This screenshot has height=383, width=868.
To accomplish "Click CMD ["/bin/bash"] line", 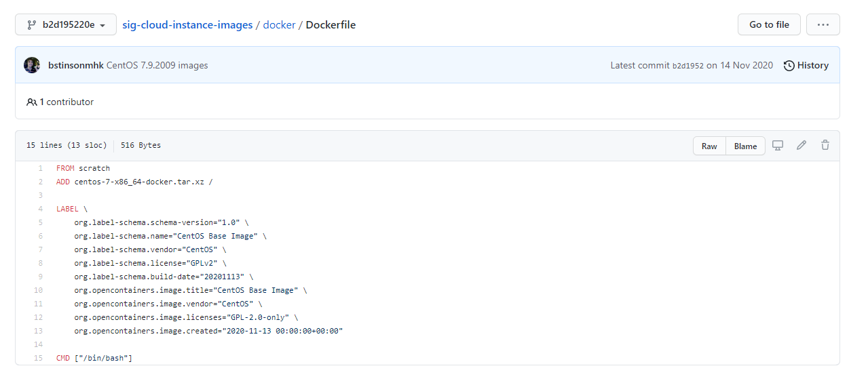I will 94,358.
